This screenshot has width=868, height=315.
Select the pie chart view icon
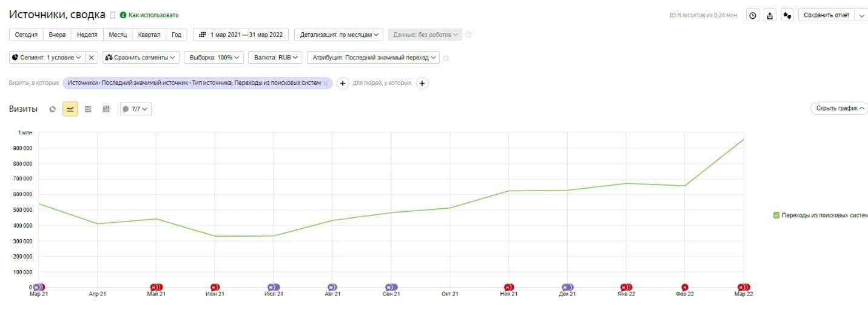(x=53, y=109)
